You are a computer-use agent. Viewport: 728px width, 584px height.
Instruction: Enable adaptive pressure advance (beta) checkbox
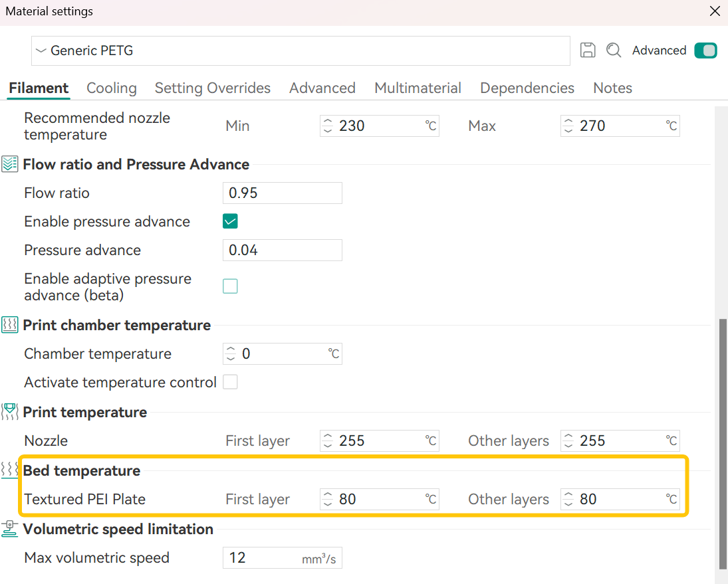coord(230,286)
